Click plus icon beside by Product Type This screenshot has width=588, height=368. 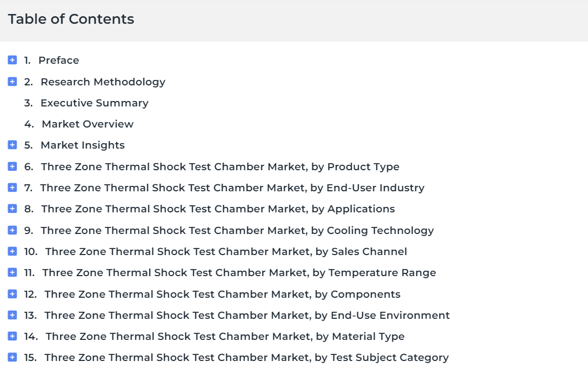12,166
